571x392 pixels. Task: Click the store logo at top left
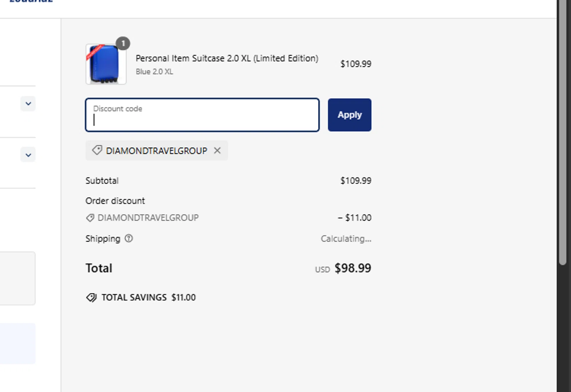click(31, 1)
